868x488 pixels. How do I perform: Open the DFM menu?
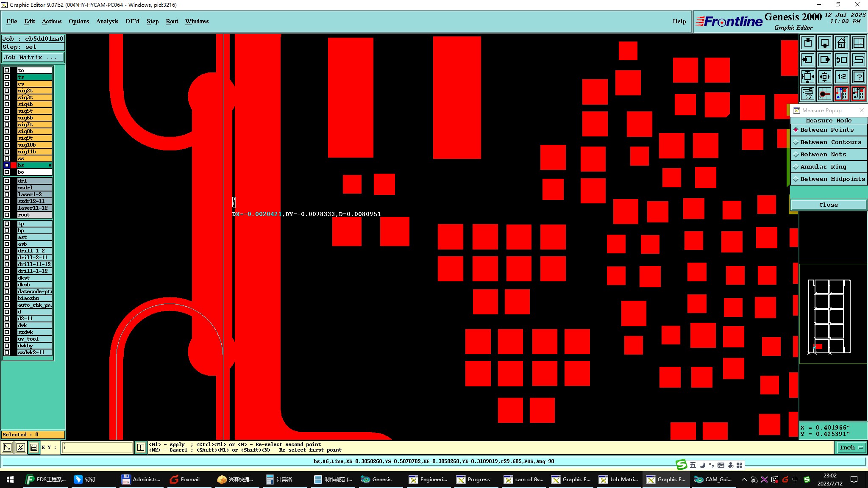132,21
